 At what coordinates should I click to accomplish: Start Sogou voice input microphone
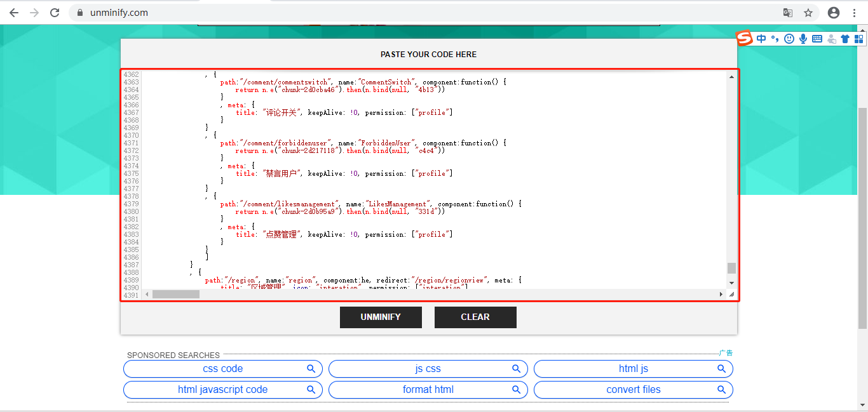[803, 39]
